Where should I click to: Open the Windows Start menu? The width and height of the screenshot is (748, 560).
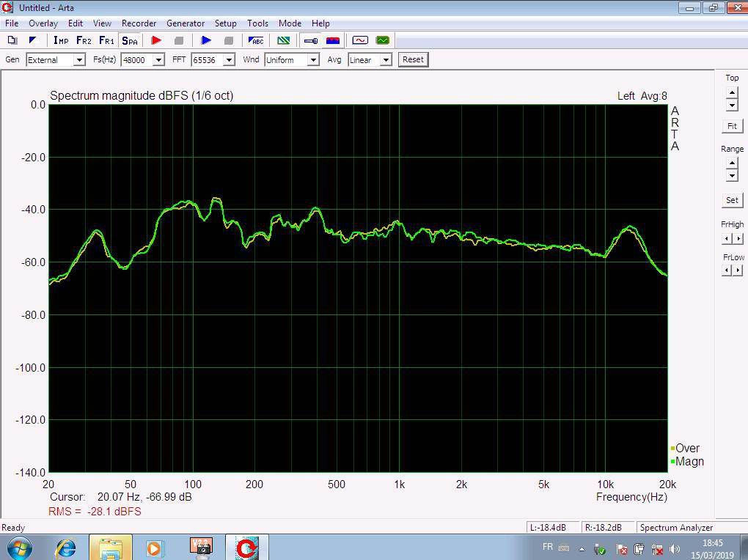pyautogui.click(x=20, y=548)
